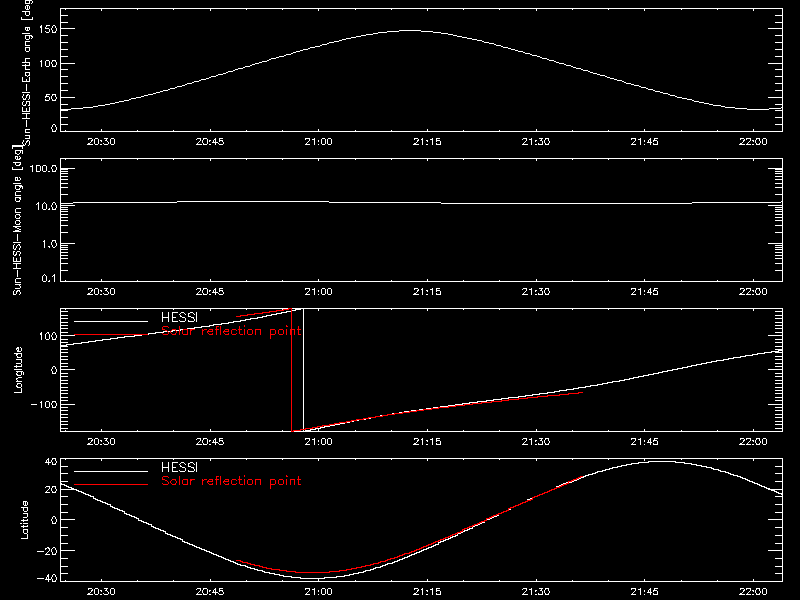
Task: Select the 21:15 time label under Latitude plot
Action: click(427, 592)
